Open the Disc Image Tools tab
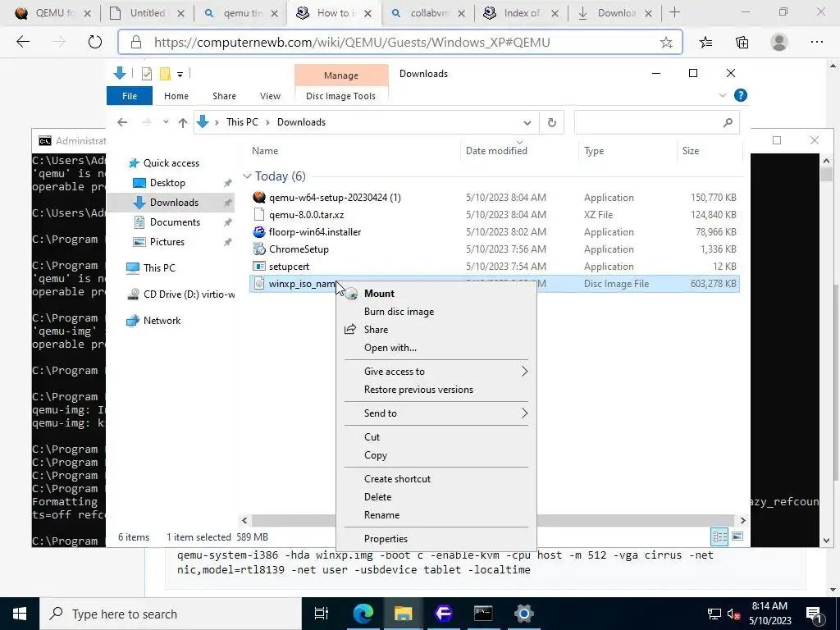 (340, 96)
